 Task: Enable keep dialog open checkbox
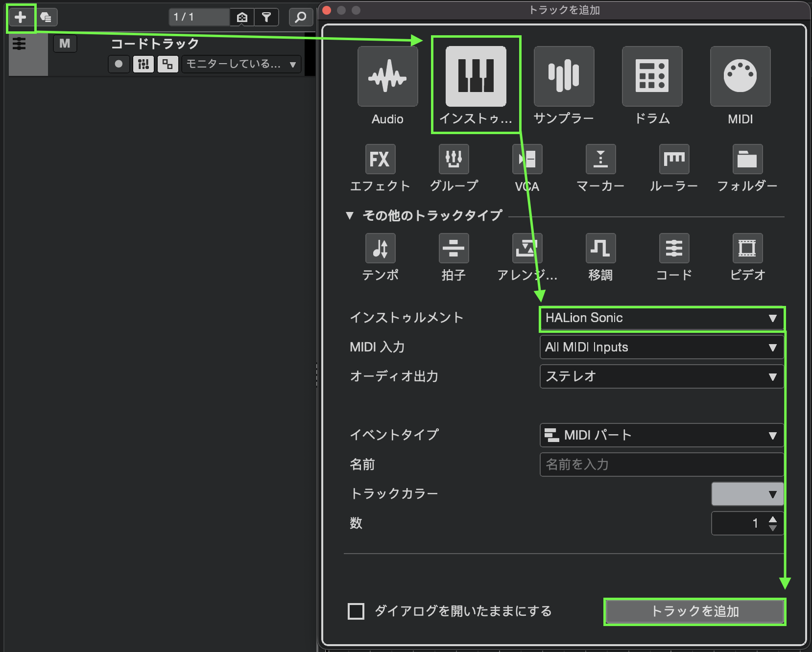356,611
